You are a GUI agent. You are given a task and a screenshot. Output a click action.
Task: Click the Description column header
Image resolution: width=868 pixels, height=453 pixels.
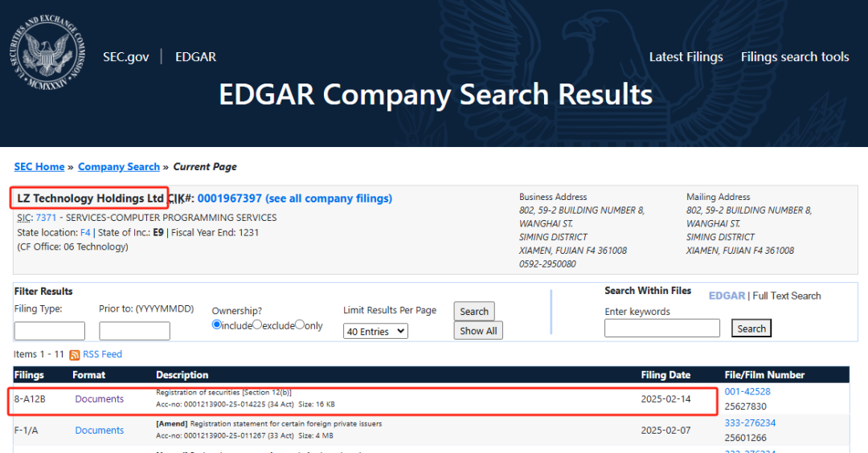182,375
